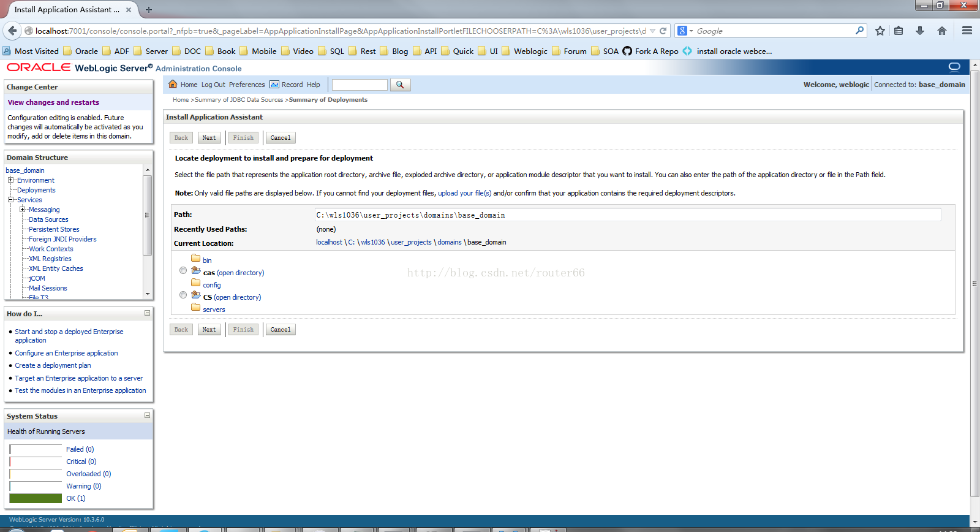Click the Record icon in toolbar
Image resolution: width=980 pixels, height=532 pixels.
point(274,84)
